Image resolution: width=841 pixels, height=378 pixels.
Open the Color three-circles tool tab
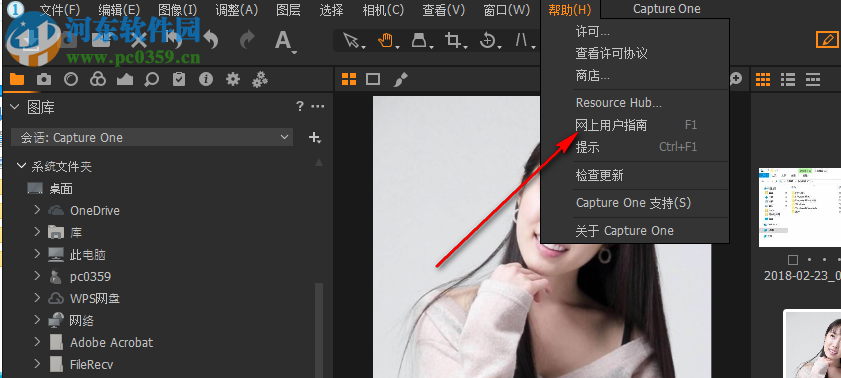pos(98,80)
